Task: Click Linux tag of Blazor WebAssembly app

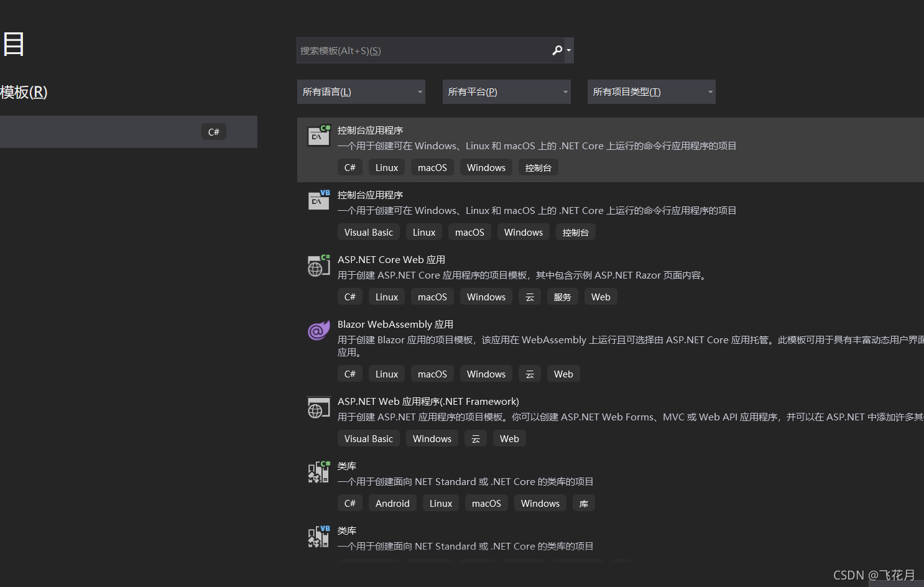Action: (x=387, y=374)
